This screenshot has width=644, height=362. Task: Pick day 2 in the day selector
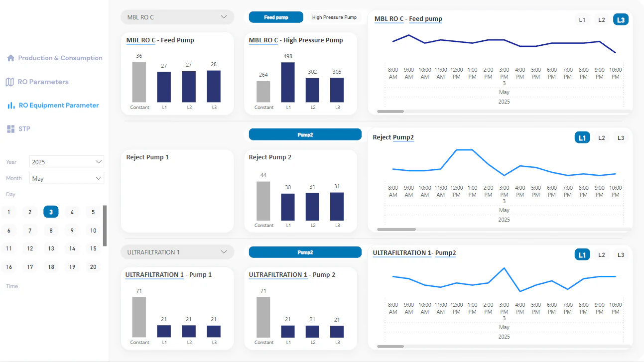(30, 212)
